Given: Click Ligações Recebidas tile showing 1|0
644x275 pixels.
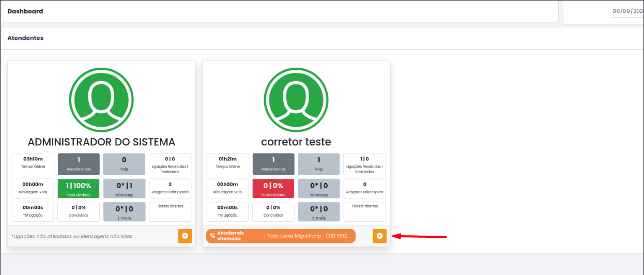Looking at the screenshot, I should click(365, 163).
